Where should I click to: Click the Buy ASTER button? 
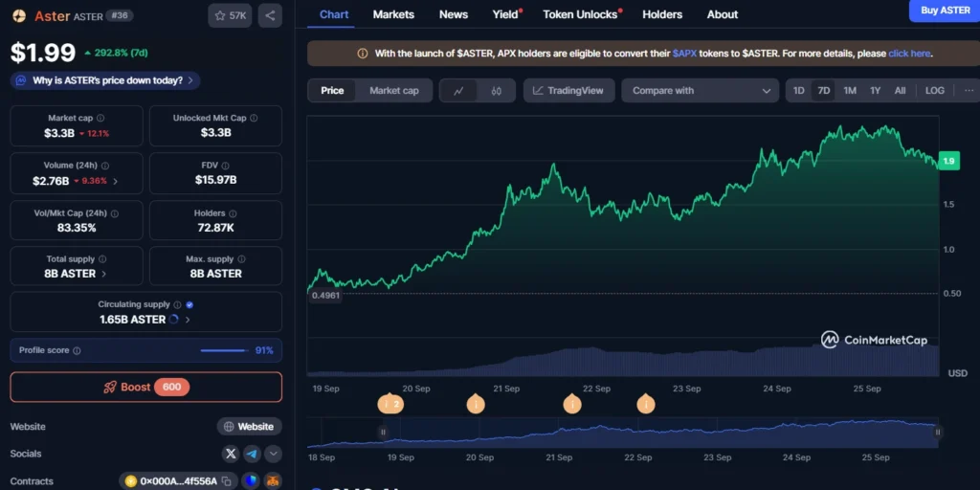(944, 11)
